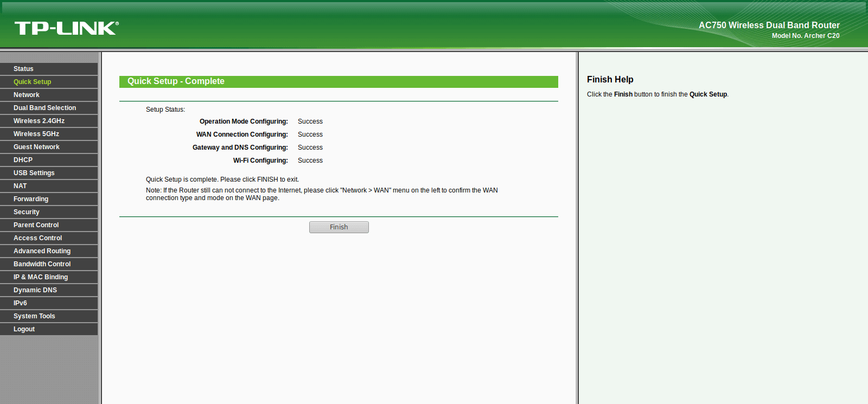Open the Status menu
This screenshot has width=868, height=404.
point(49,69)
